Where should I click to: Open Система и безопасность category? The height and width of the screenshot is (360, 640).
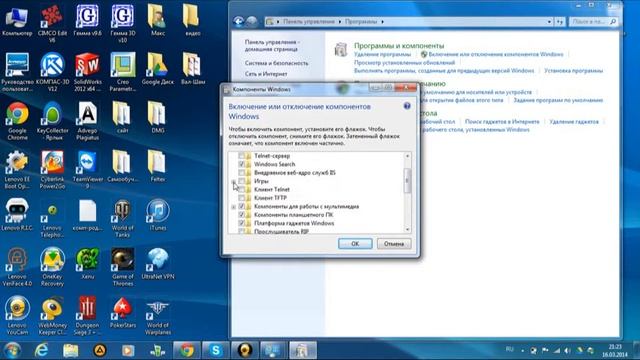tap(276, 63)
